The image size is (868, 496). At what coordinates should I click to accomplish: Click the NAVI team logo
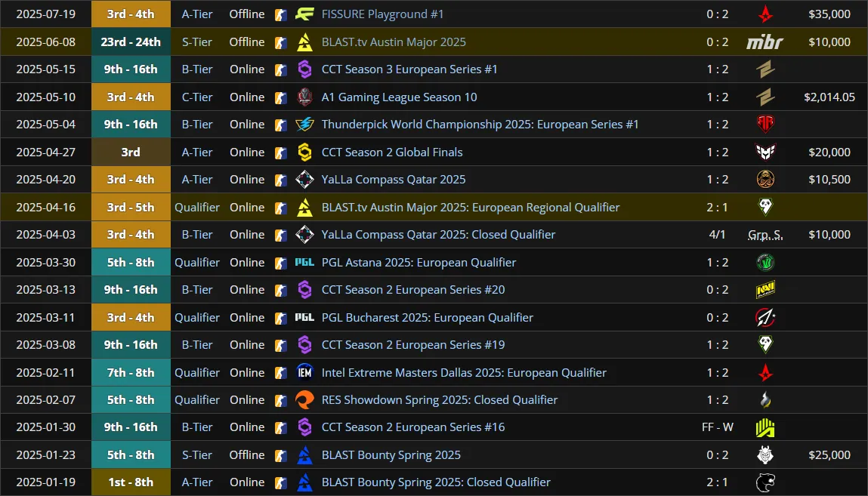[x=765, y=290]
